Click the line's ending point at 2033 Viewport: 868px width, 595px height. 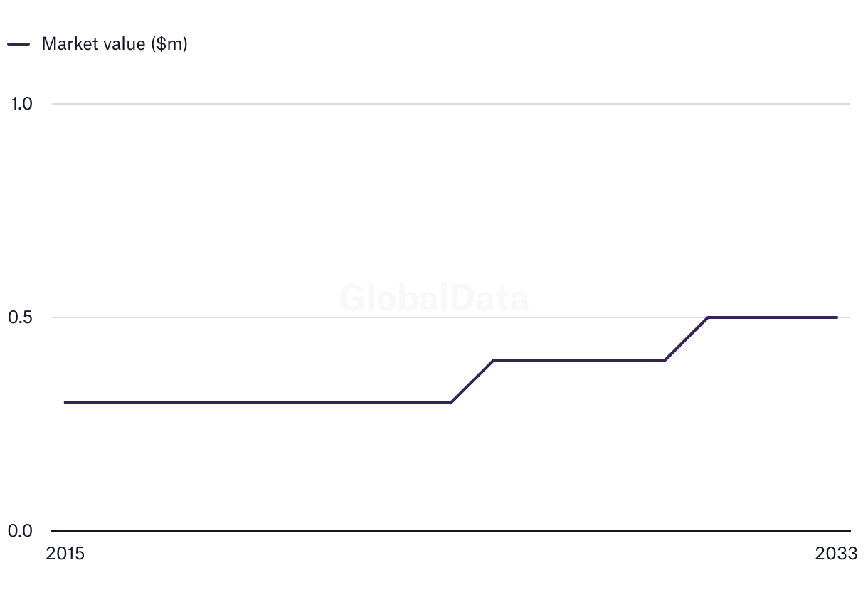tap(837, 317)
